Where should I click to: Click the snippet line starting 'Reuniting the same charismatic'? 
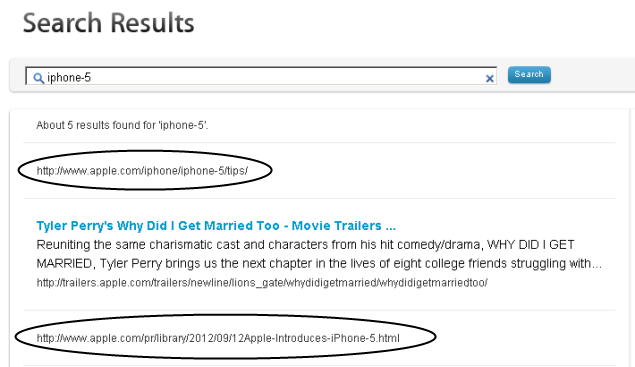pos(305,245)
